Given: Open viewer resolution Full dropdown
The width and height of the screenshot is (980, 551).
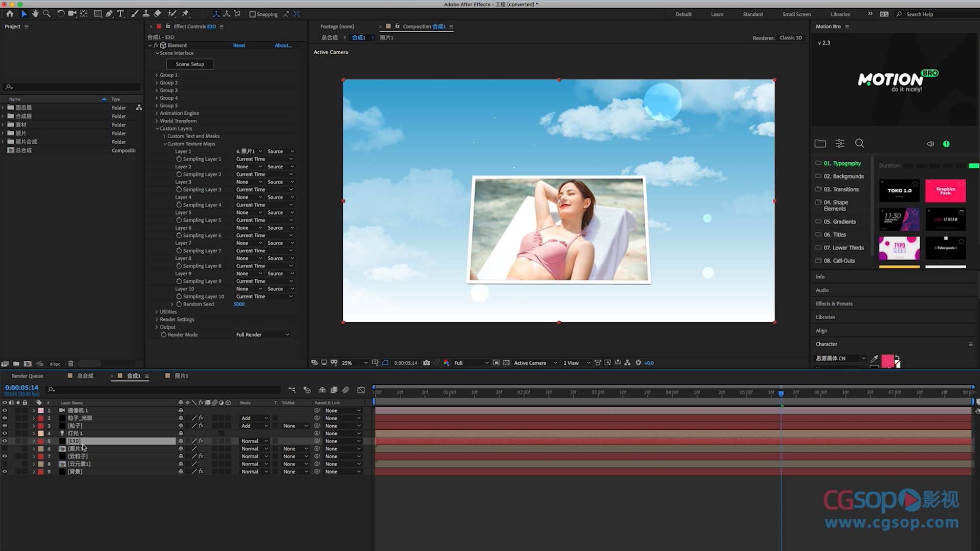Looking at the screenshot, I should point(471,363).
